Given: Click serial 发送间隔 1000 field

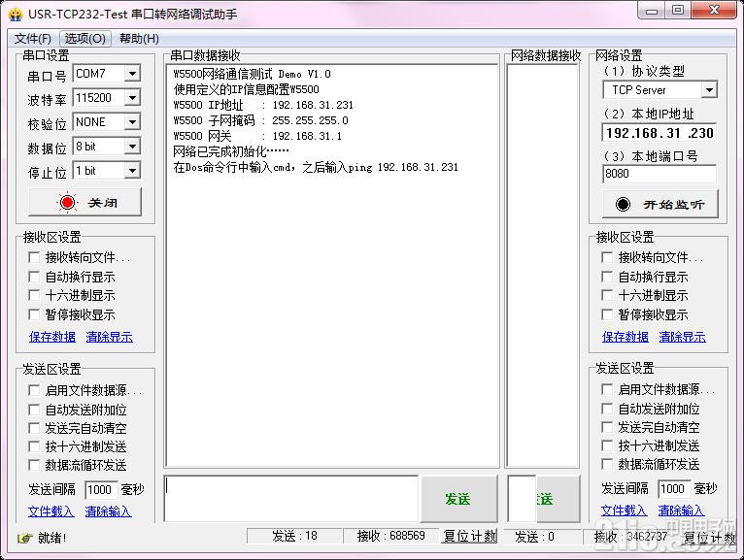Looking at the screenshot, I should pos(101,490).
